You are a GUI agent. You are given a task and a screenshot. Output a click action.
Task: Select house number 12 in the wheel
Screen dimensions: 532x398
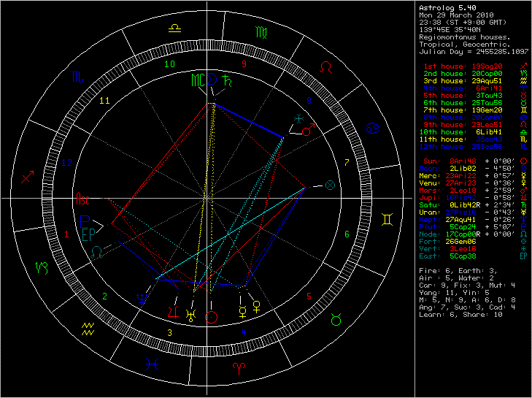[x=67, y=163]
